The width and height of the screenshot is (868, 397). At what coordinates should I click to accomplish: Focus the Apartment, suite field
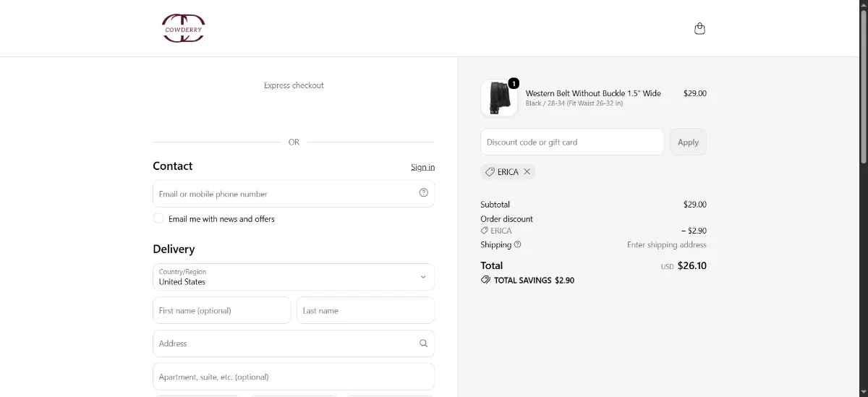coord(294,377)
